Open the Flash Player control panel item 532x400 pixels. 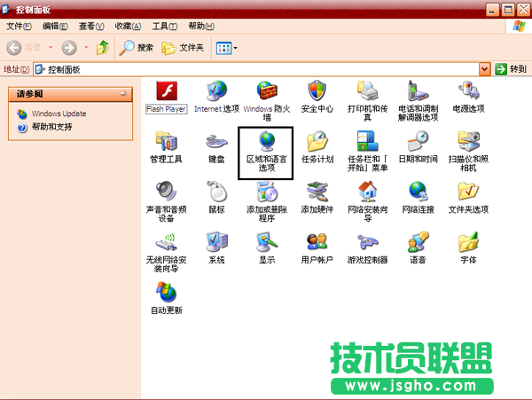click(167, 97)
